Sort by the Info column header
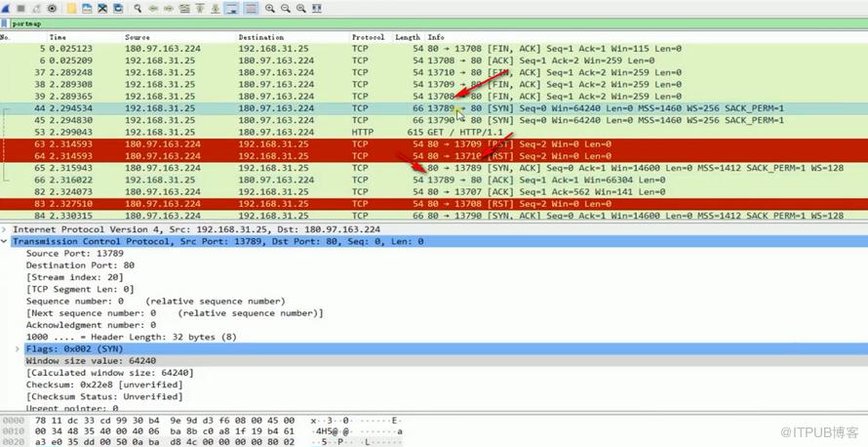Image resolution: width=868 pixels, height=447 pixels. tap(436, 37)
